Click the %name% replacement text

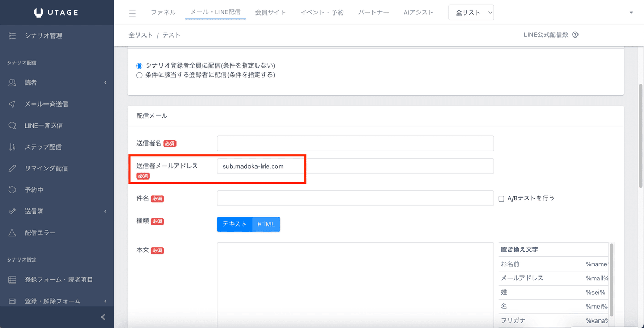(x=597, y=264)
